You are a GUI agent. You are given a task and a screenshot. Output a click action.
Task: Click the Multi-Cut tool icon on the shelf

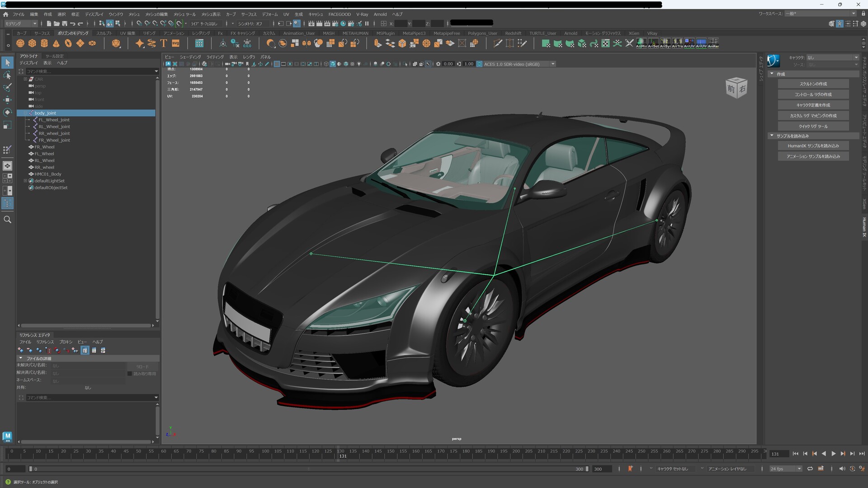[x=498, y=43]
